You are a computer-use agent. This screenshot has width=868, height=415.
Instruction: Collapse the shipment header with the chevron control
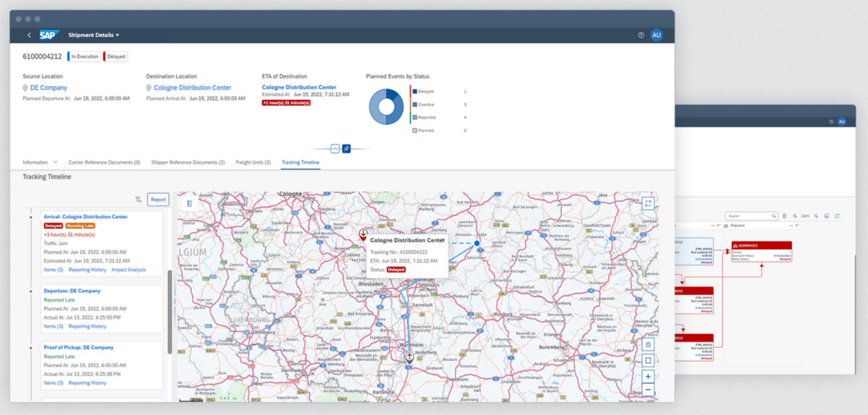(335, 148)
